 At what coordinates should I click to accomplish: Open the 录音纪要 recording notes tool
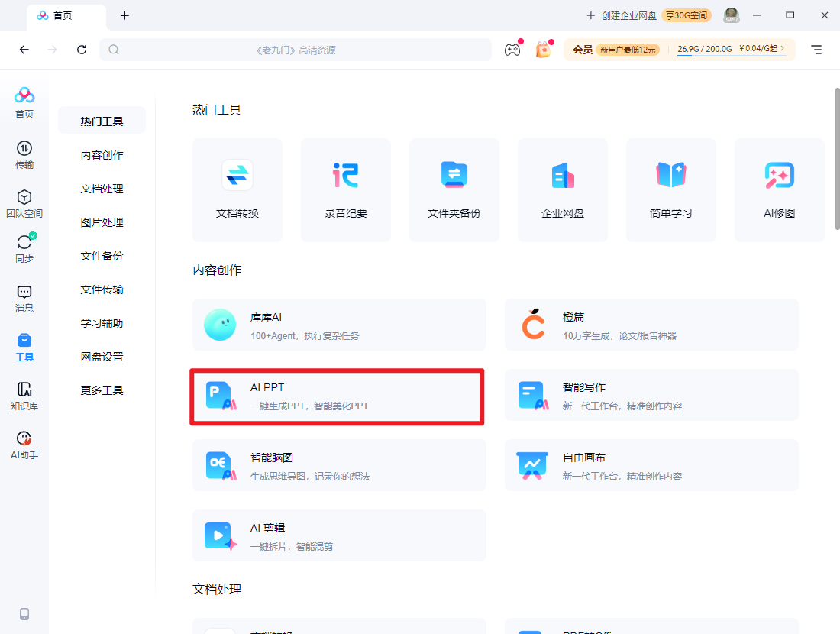tap(345, 189)
